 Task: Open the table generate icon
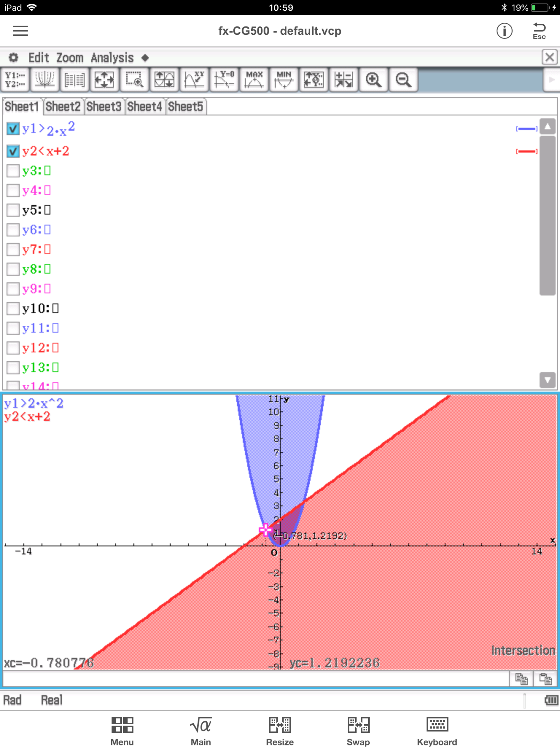click(x=74, y=80)
